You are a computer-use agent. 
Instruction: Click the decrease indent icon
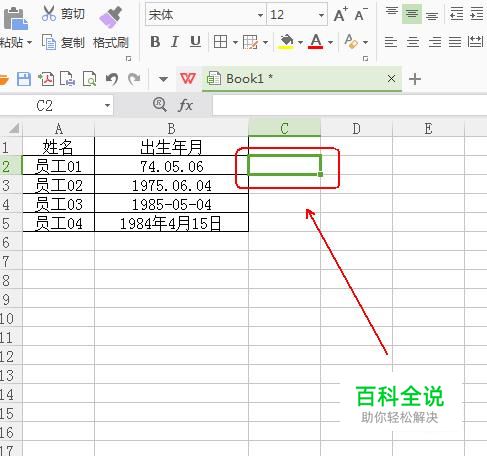click(456, 14)
